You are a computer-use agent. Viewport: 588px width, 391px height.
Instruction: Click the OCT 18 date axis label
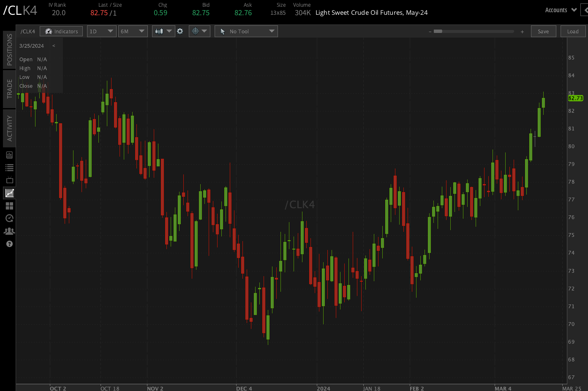click(110, 388)
